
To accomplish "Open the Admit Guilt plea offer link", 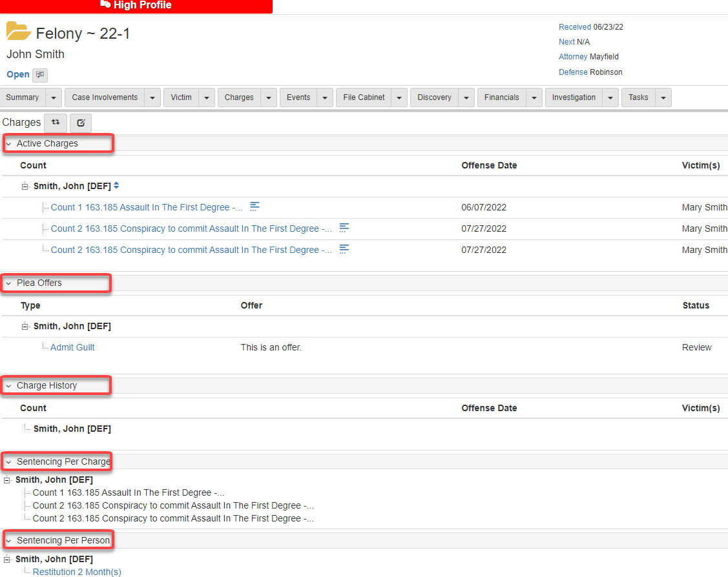I will click(x=72, y=347).
